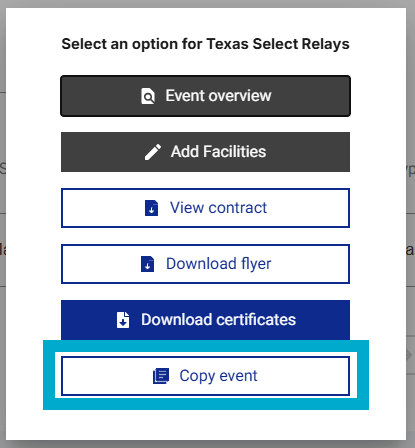Choose Download flyer
The width and height of the screenshot is (415, 448).
205,264
